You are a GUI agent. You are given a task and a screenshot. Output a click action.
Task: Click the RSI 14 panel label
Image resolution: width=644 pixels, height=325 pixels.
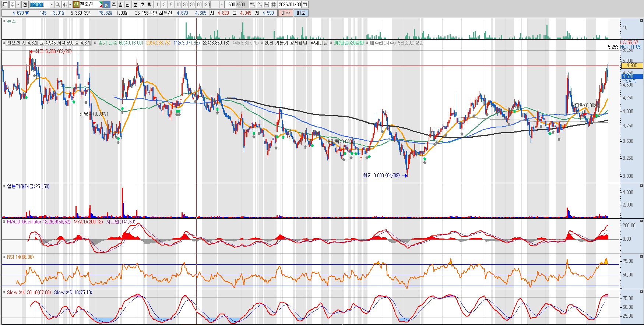pos(20,257)
